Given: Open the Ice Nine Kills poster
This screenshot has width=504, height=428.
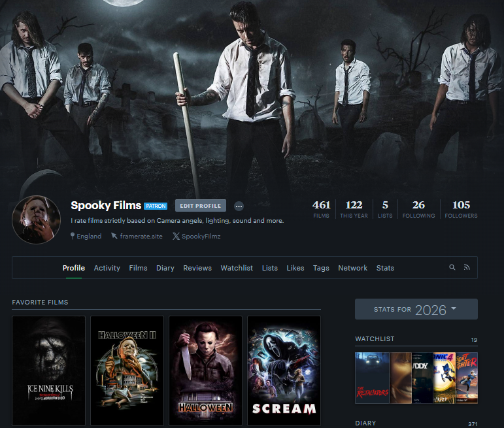Looking at the screenshot, I should 48,370.
